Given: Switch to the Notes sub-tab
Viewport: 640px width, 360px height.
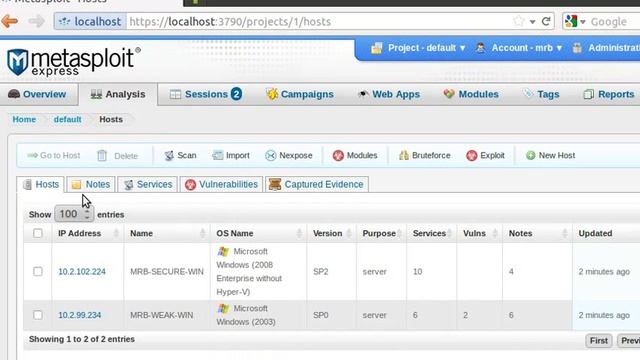Looking at the screenshot, I should 91,184.
